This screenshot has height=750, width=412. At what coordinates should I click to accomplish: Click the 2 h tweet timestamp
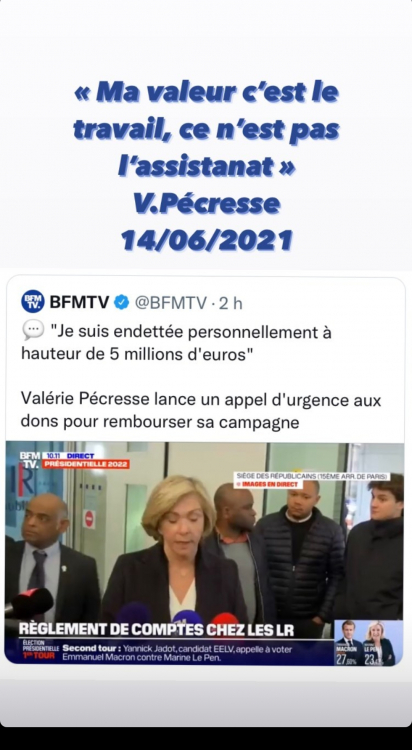click(x=231, y=303)
